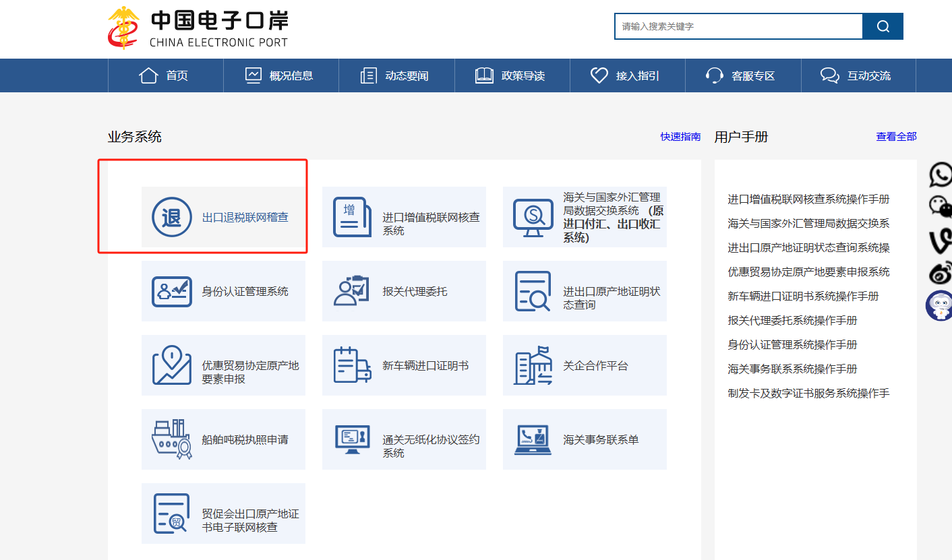This screenshot has height=560, width=952.
Task: Click the magnifier search button
Action: 883,26
